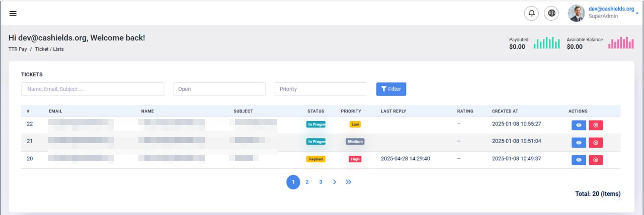The width and height of the screenshot is (644, 215).
Task: Open the hamburger sidebar menu
Action: click(x=13, y=13)
